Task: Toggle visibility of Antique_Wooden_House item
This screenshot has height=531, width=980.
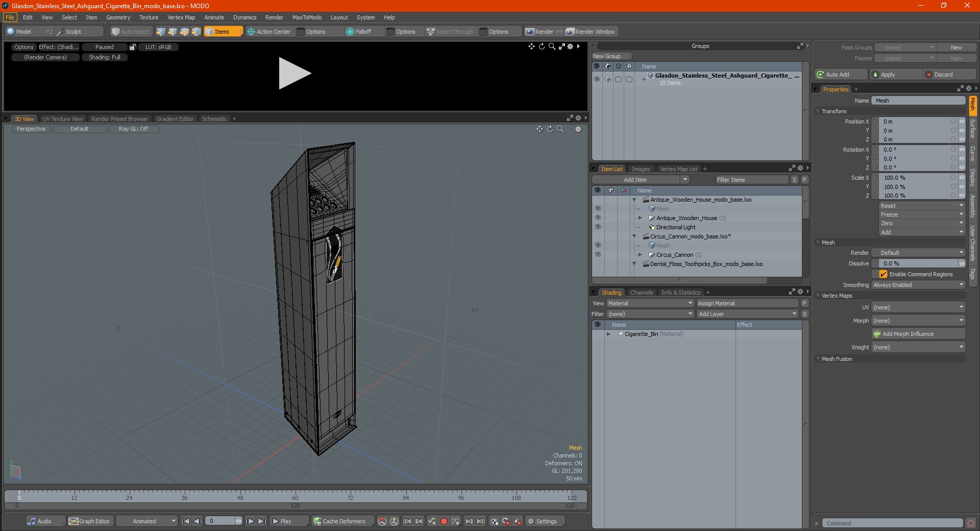Action: 598,218
